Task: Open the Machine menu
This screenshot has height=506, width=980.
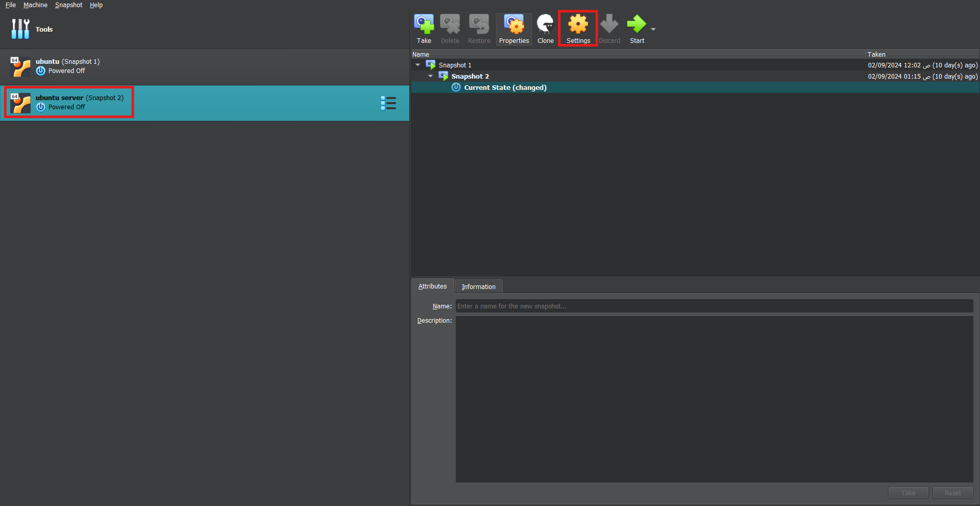Action: click(x=35, y=5)
